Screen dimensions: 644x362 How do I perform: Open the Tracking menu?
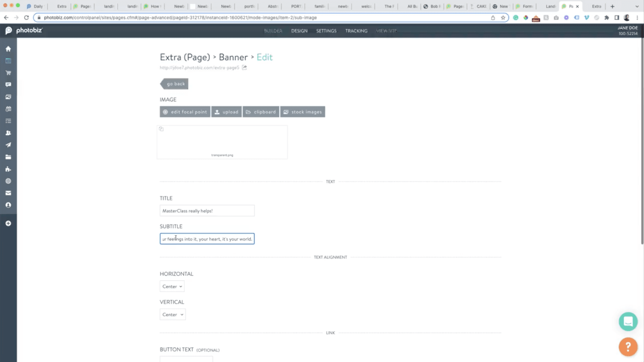(356, 31)
